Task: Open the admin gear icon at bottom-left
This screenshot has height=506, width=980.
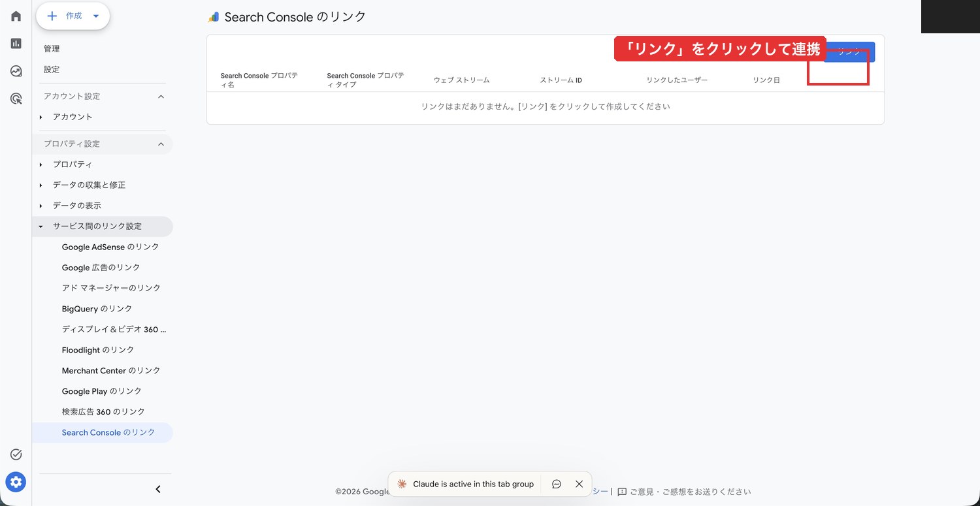Action: [x=16, y=482]
